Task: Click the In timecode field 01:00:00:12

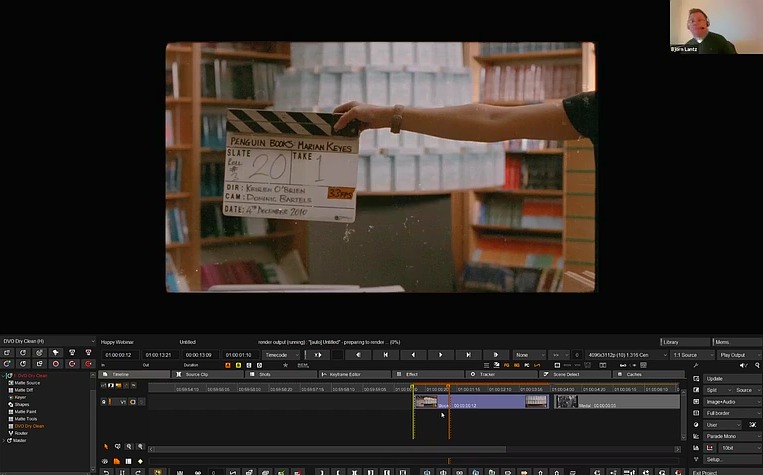Action: tap(119, 355)
